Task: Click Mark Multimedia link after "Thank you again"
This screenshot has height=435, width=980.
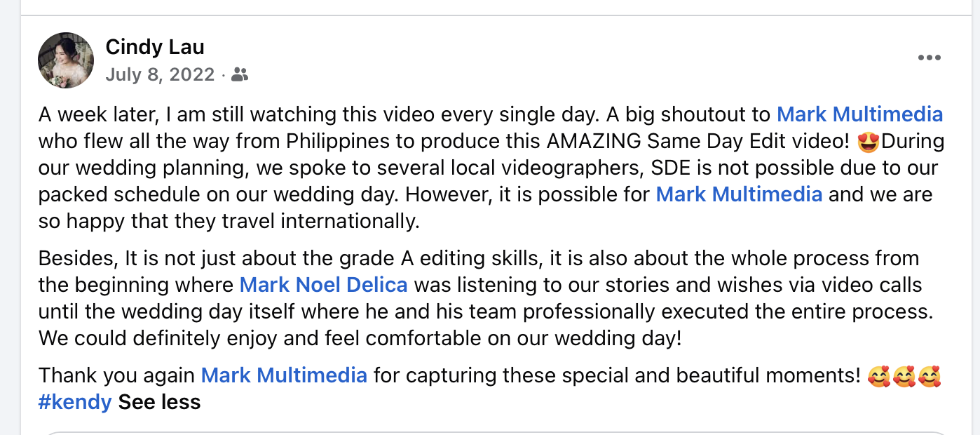Action: (284, 375)
